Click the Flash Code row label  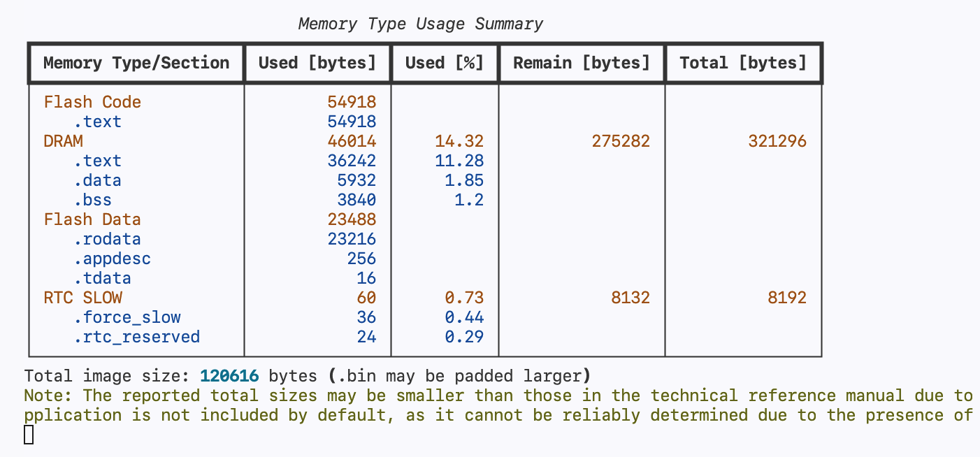92,102
